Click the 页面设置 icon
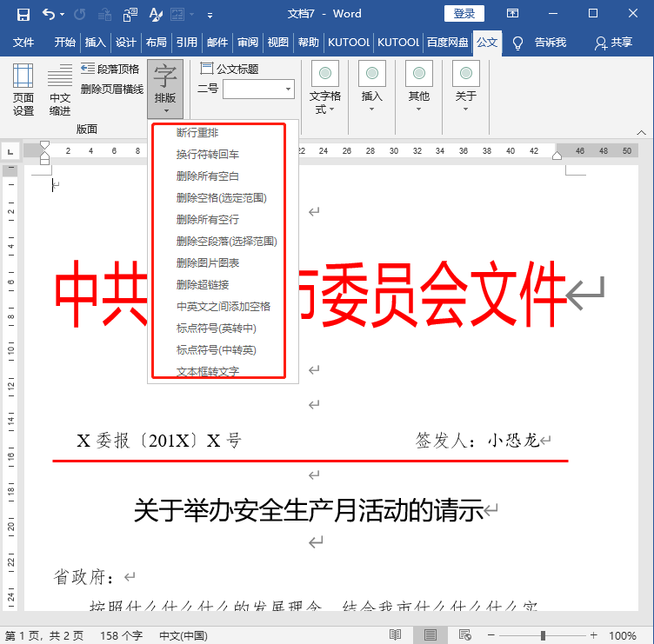The height and width of the screenshot is (644, 654). tap(23, 90)
